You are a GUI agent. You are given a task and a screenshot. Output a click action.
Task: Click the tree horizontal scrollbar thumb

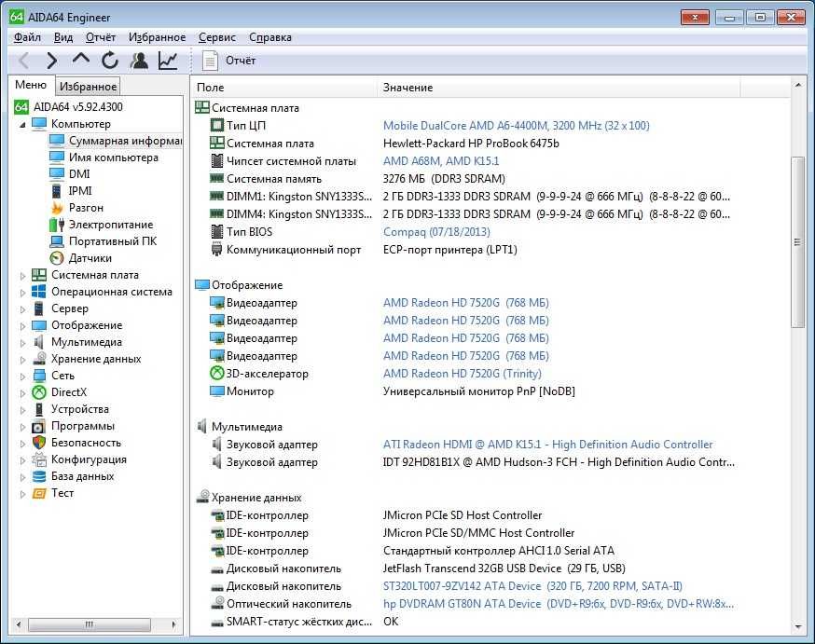(90, 624)
